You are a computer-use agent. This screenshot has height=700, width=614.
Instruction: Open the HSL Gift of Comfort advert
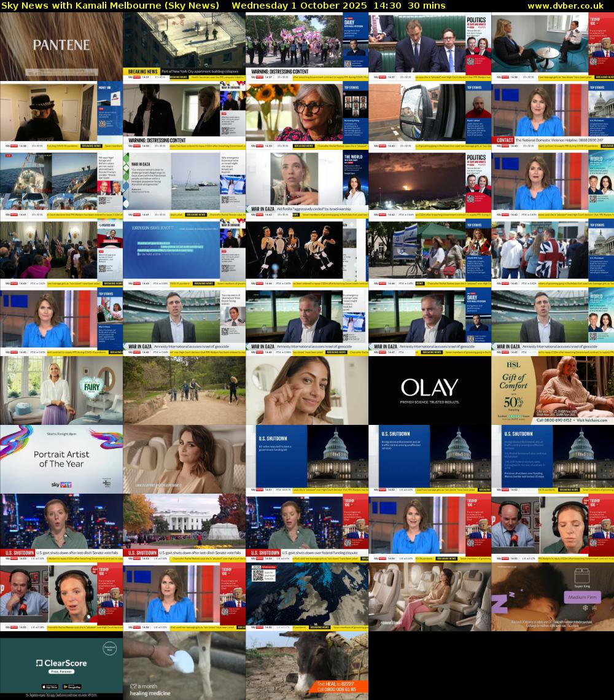pyautogui.click(x=553, y=391)
